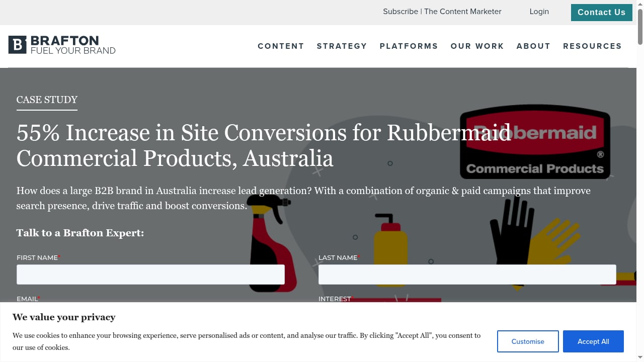Accept all cookies
The image size is (644, 362).
click(593, 341)
